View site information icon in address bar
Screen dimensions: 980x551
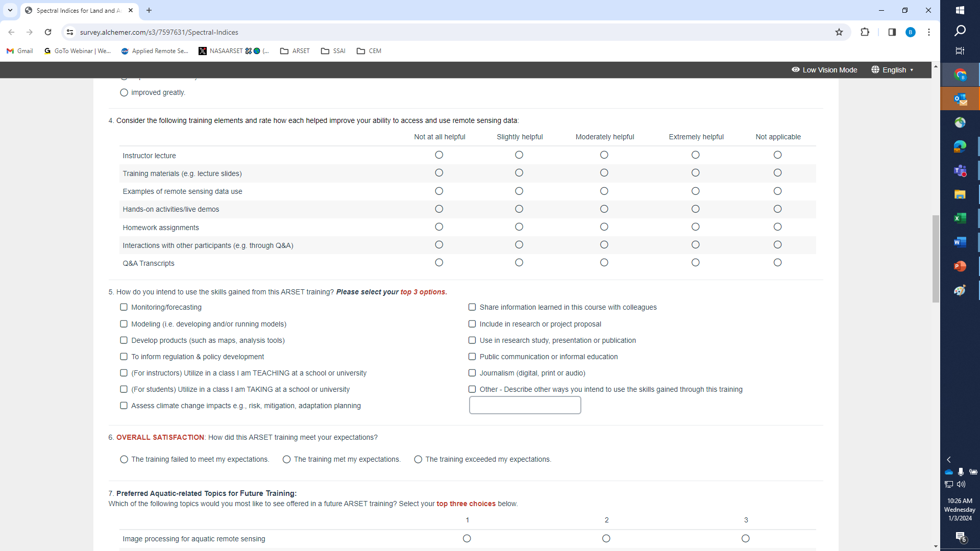pyautogui.click(x=70, y=32)
